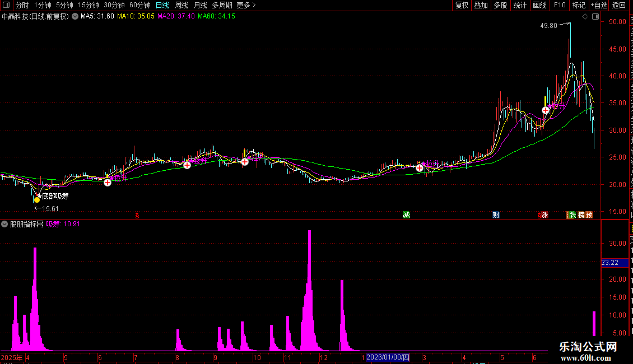The height and width of the screenshot is (364, 633).
Task: Open 多股 multi-stock view
Action: [501, 5]
